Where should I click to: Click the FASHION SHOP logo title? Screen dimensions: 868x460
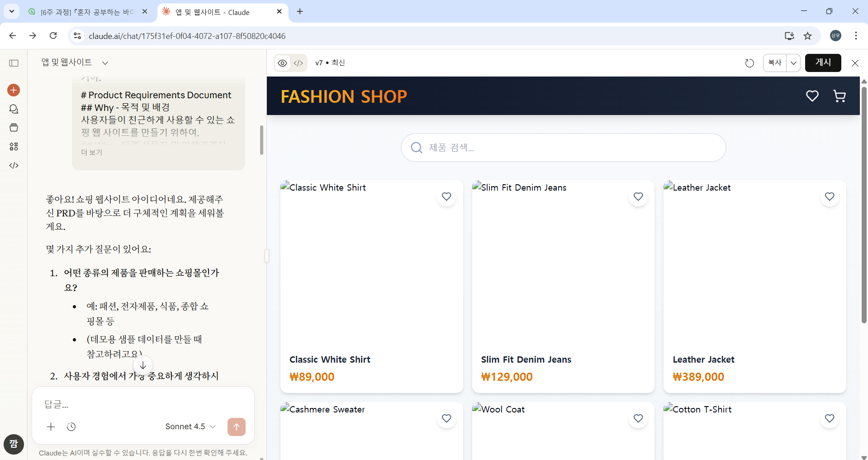(x=344, y=96)
